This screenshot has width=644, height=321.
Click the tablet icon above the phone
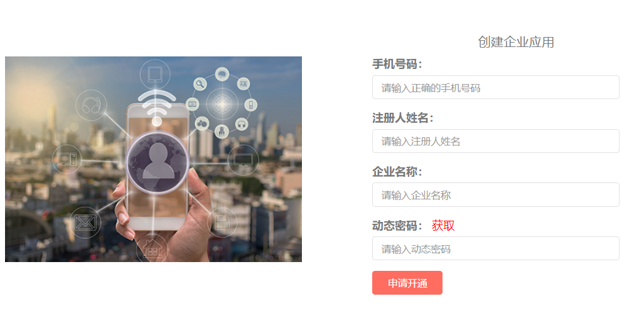tap(155, 75)
